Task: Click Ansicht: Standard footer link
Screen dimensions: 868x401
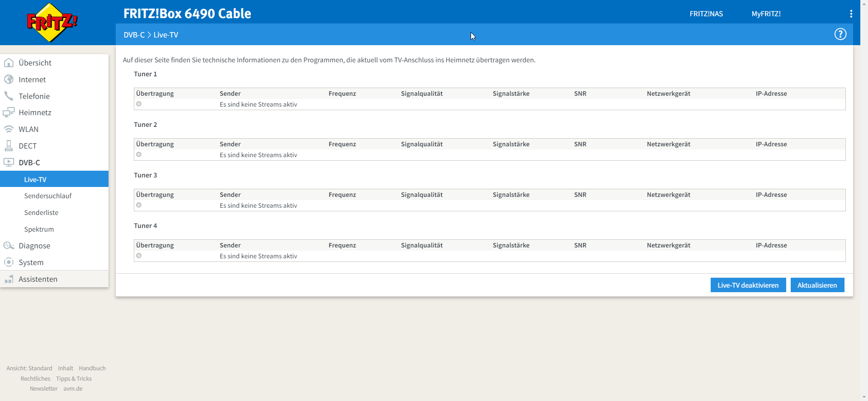Action: (x=29, y=368)
